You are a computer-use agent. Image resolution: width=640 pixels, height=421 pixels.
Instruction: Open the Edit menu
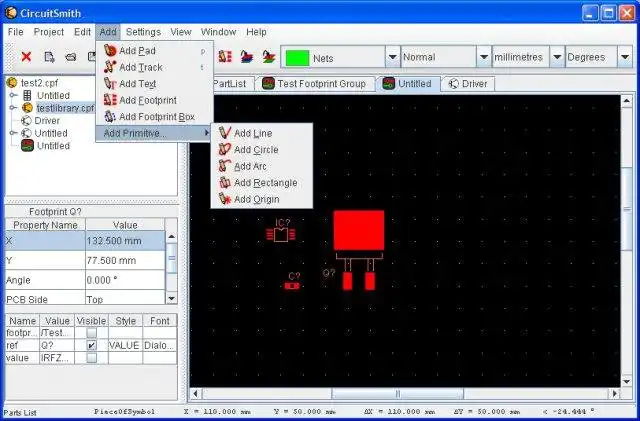tap(82, 32)
